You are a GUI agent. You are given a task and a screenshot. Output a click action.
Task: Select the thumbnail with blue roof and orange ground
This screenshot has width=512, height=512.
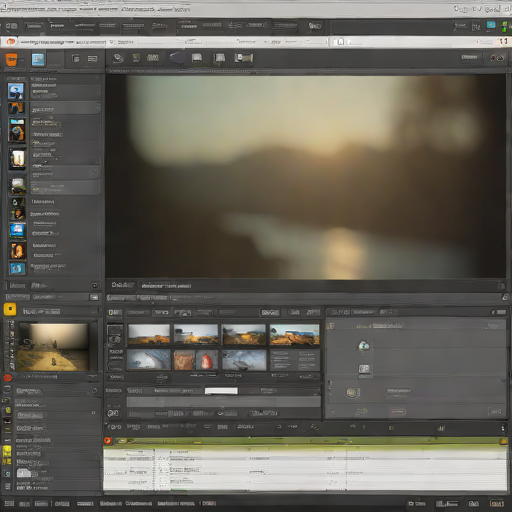tap(294, 335)
